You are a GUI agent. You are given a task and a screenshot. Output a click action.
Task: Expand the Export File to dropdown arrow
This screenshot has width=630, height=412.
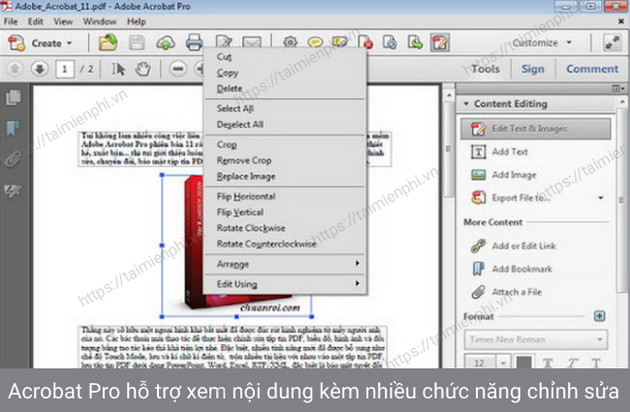[601, 198]
